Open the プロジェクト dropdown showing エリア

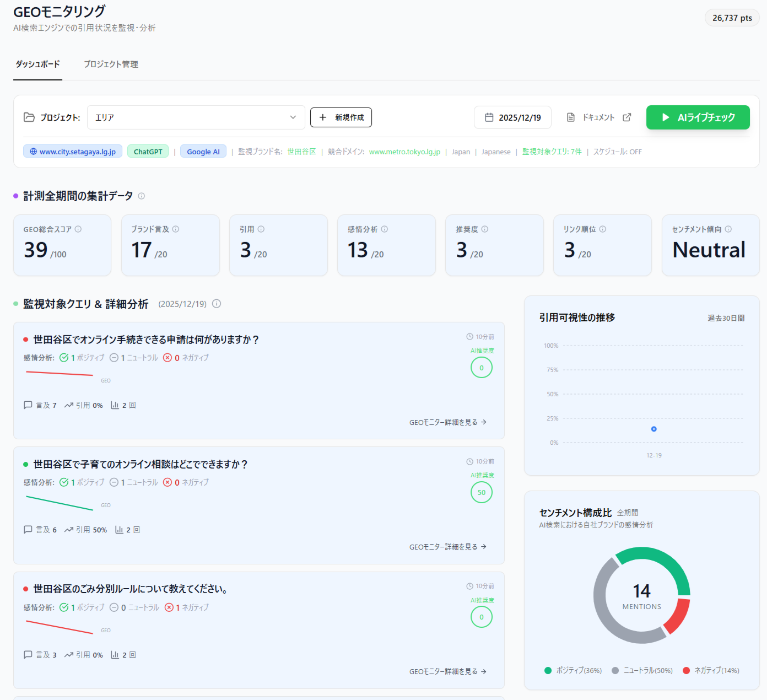(196, 117)
